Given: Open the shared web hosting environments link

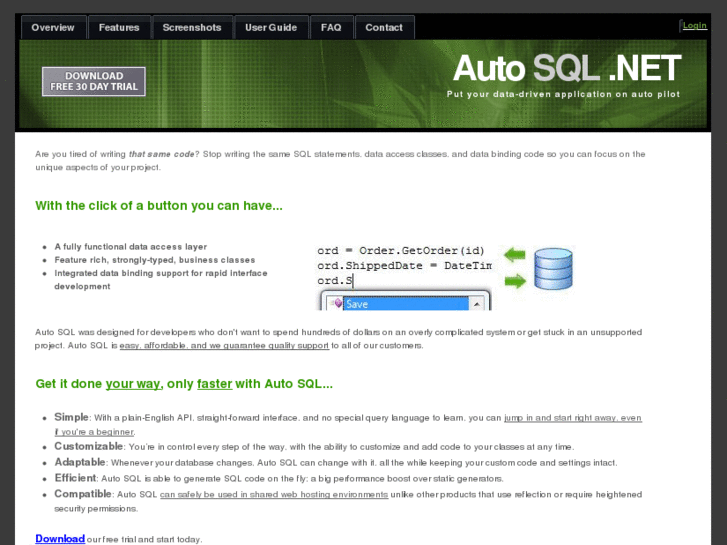Looking at the screenshot, I should 274,494.
